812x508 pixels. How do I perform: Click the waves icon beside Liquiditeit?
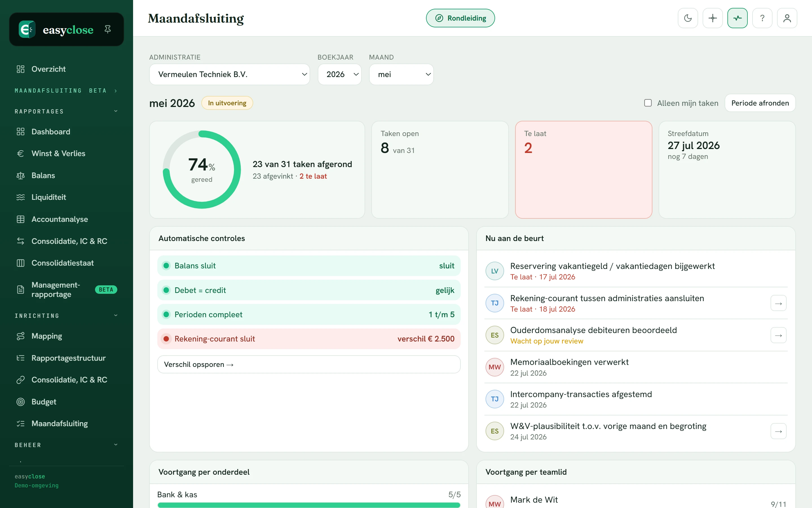pos(21,197)
